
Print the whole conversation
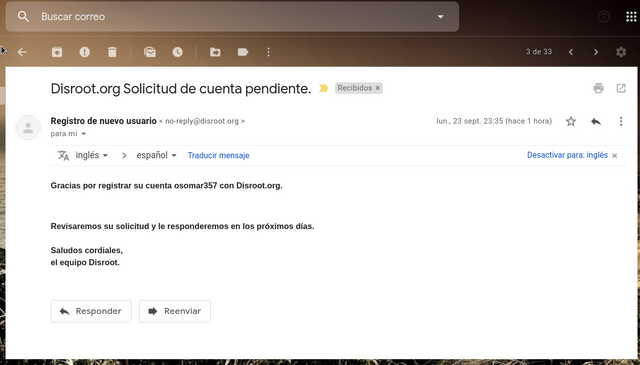click(x=598, y=88)
